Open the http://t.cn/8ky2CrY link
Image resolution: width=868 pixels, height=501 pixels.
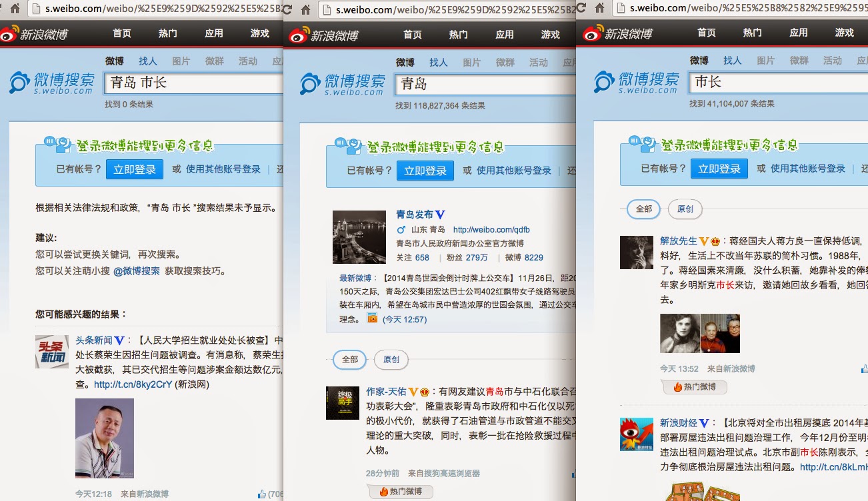133,384
